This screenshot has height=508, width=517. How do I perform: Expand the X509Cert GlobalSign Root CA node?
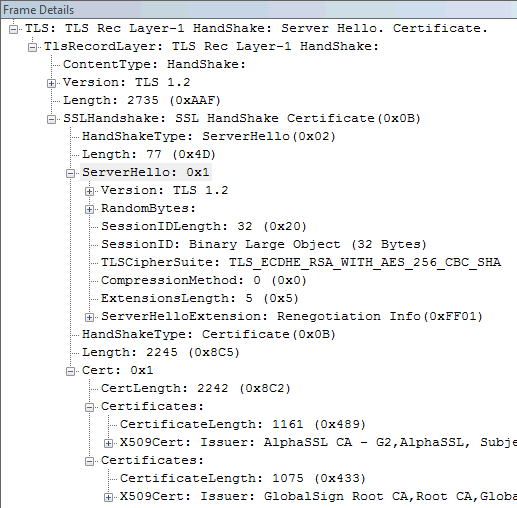tap(108, 497)
